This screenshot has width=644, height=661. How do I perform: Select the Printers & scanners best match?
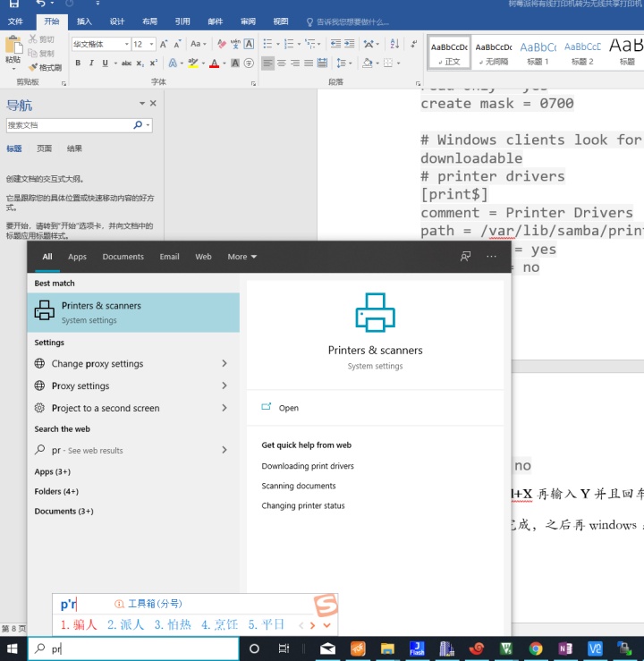tap(133, 312)
